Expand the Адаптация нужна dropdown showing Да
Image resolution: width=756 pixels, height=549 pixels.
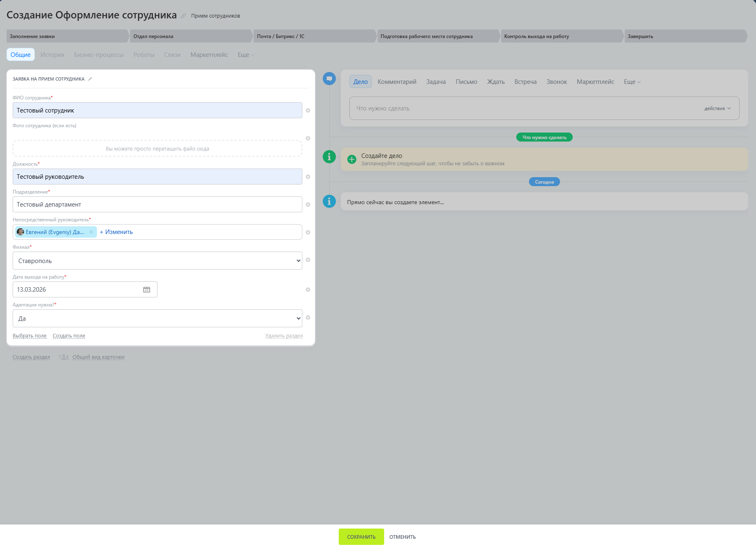[x=157, y=318]
